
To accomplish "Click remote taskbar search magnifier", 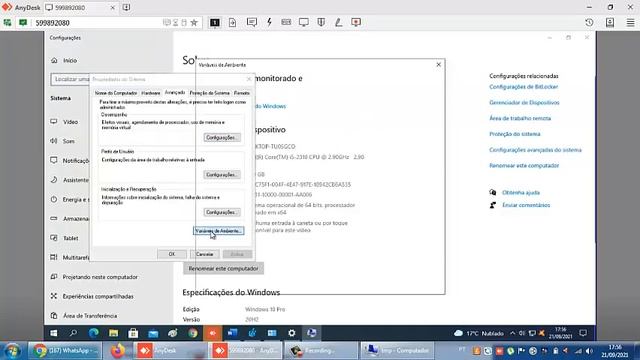I will (x=73, y=333).
